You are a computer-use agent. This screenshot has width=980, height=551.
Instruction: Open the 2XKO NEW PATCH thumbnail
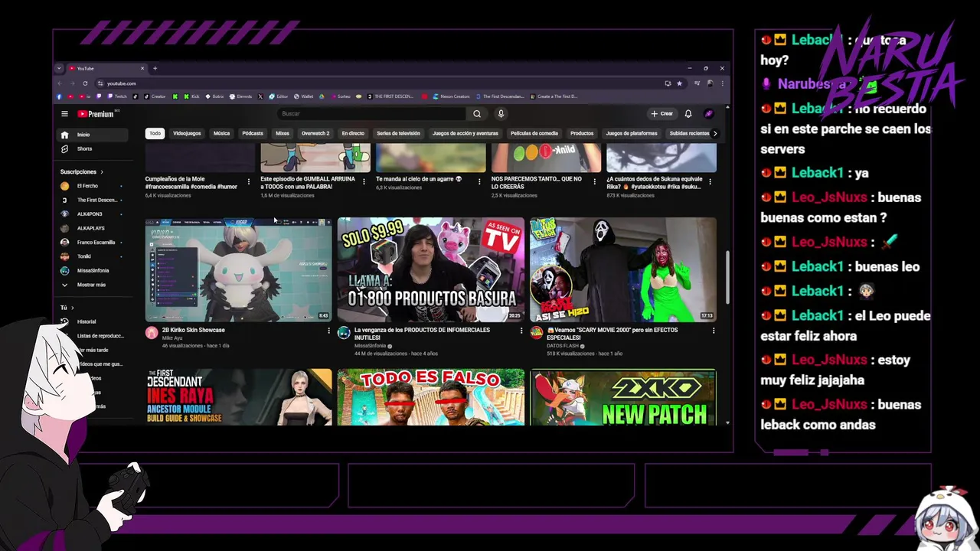pyautogui.click(x=623, y=397)
